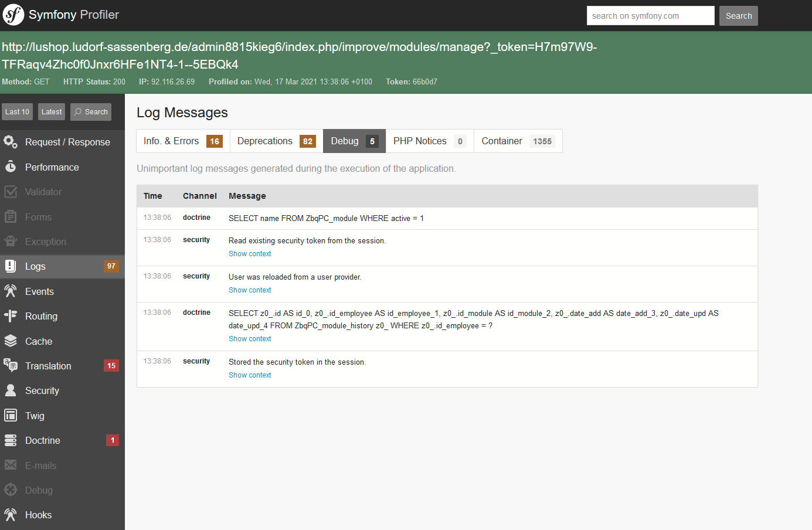The width and height of the screenshot is (812, 530).
Task: Click the Hooks antenna icon
Action: coord(11,515)
